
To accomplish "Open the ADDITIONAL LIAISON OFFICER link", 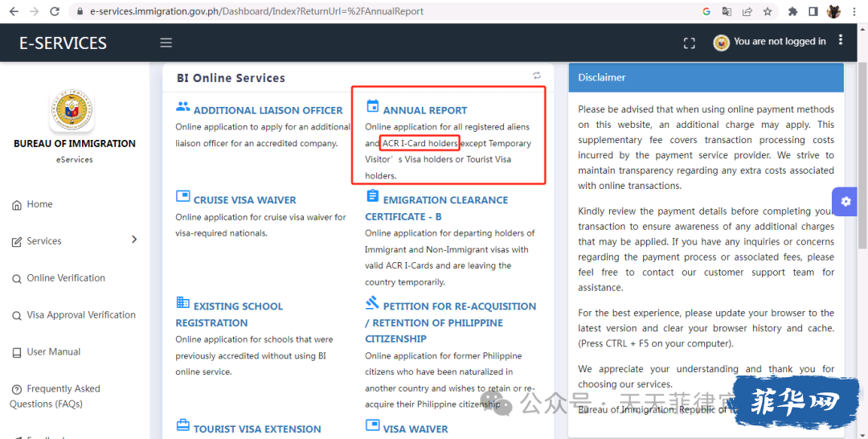I will pos(268,110).
